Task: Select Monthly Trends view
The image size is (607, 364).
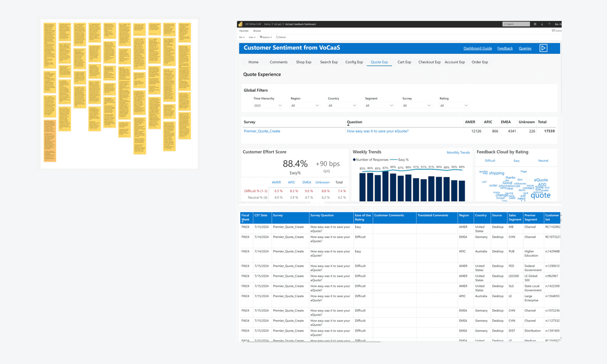Action: (458, 152)
